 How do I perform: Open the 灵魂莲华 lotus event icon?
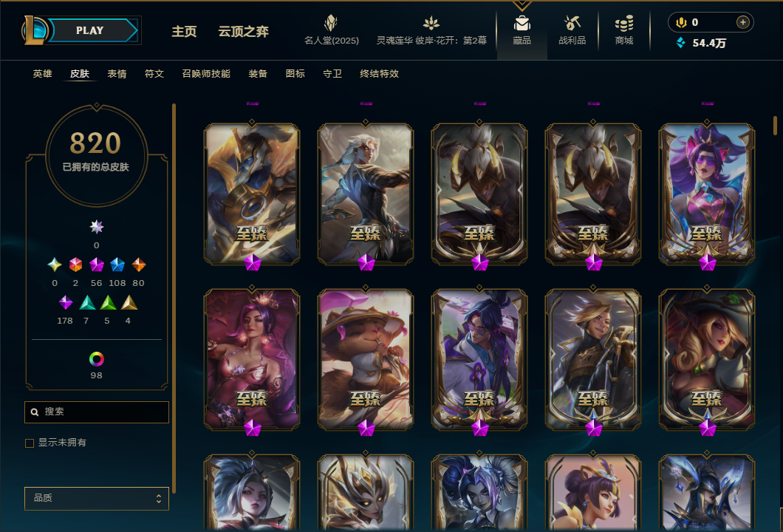[x=431, y=23]
